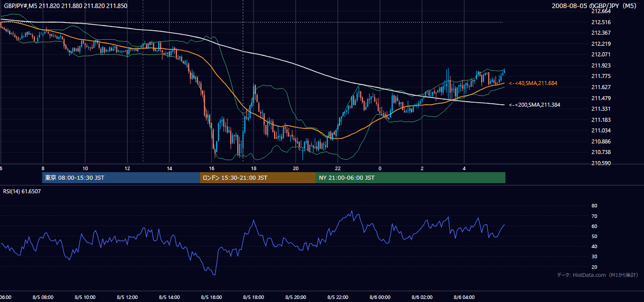Click price axis value 211.034
This screenshot has height=302, width=644.
pyautogui.click(x=601, y=130)
